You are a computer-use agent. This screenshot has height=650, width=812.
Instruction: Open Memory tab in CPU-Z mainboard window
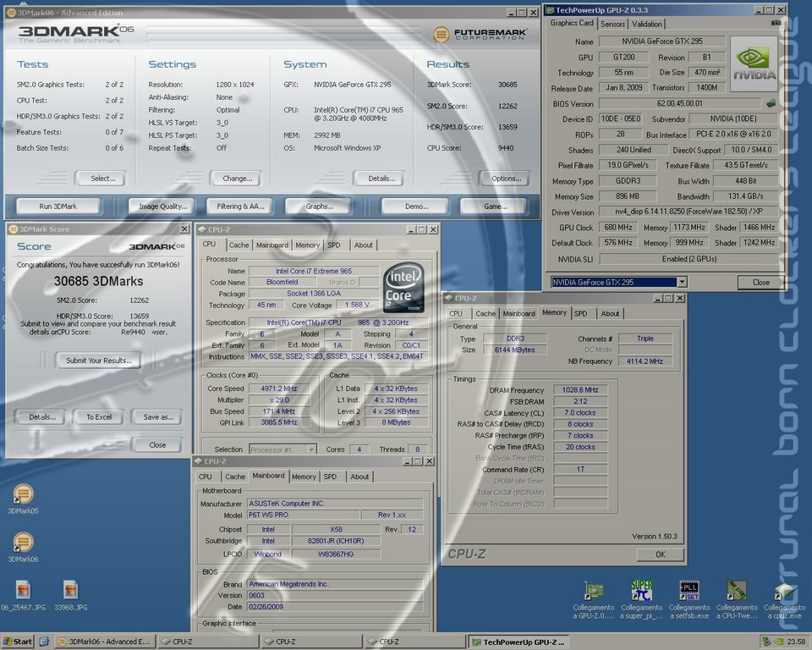(304, 476)
